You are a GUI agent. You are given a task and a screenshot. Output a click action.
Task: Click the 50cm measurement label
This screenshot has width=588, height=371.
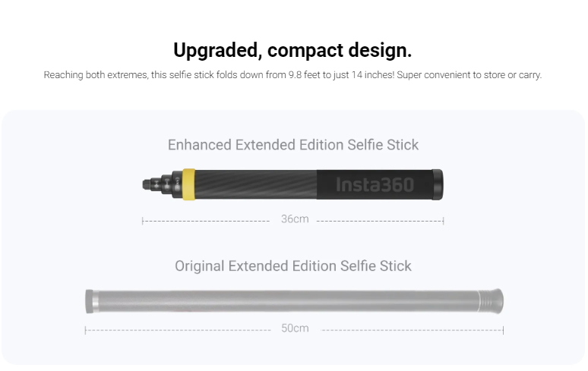[x=295, y=329]
